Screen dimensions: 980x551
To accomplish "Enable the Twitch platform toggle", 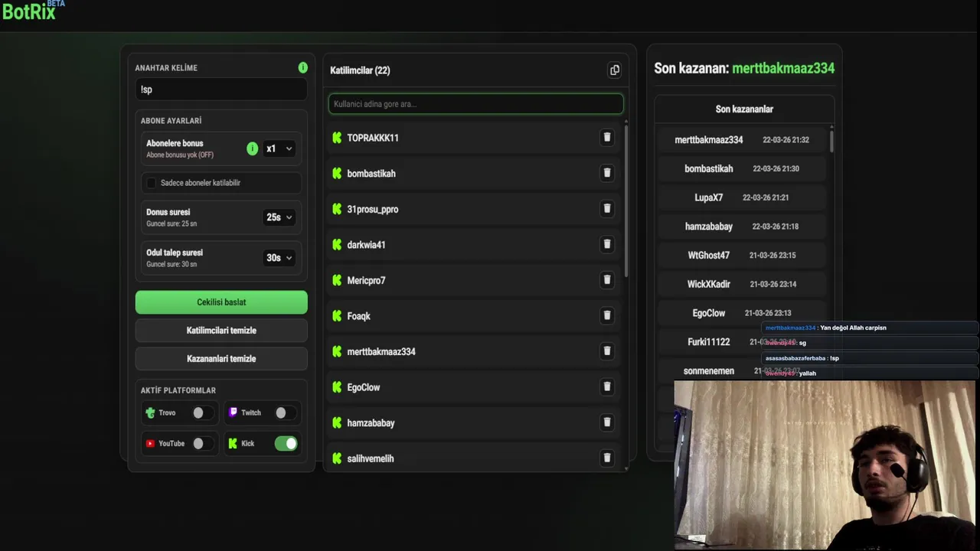I will click(285, 412).
